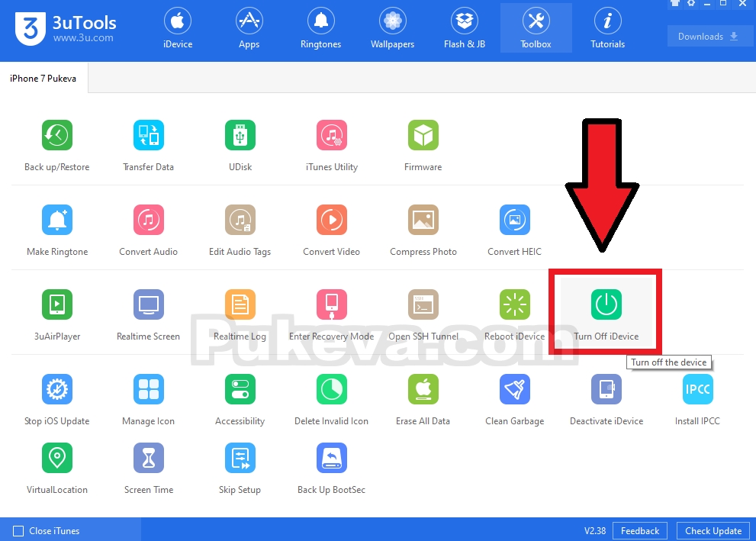This screenshot has width=756, height=541.
Task: Open iTunes Utility
Action: [332, 135]
